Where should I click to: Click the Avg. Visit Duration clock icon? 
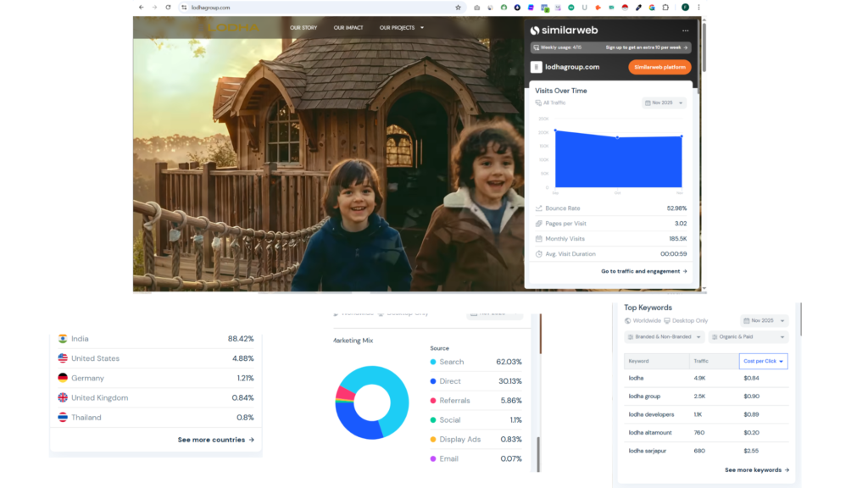[x=537, y=254]
